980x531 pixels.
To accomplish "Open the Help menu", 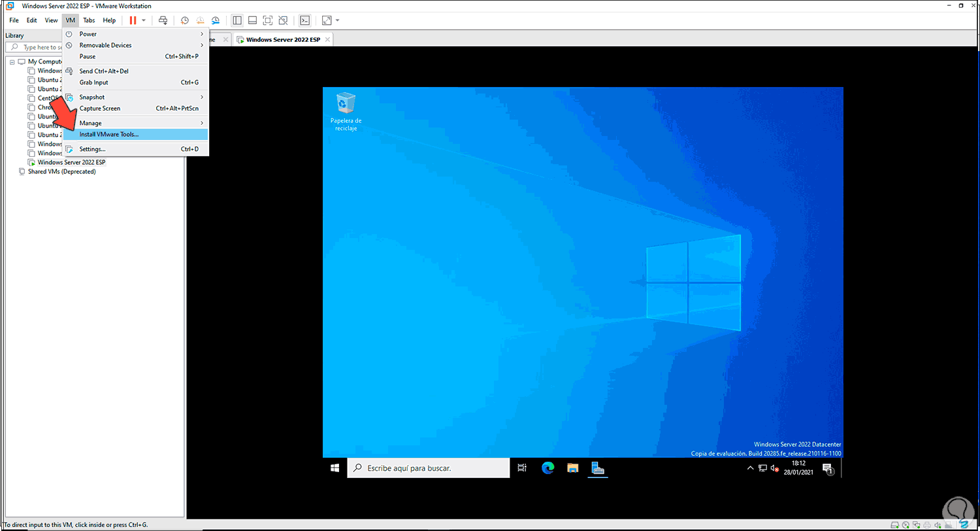I will pos(109,20).
